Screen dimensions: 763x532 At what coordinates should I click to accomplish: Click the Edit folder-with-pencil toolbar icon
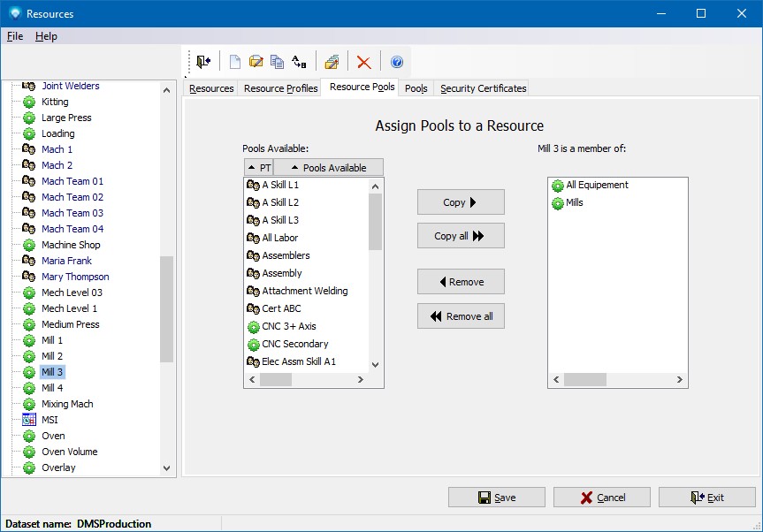[x=256, y=62]
